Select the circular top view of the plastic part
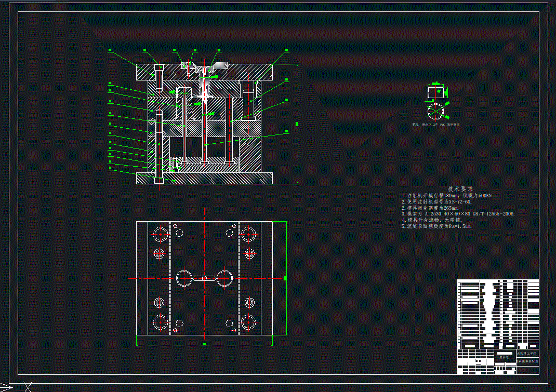This screenshot has width=556, height=392. pyautogui.click(x=435, y=111)
